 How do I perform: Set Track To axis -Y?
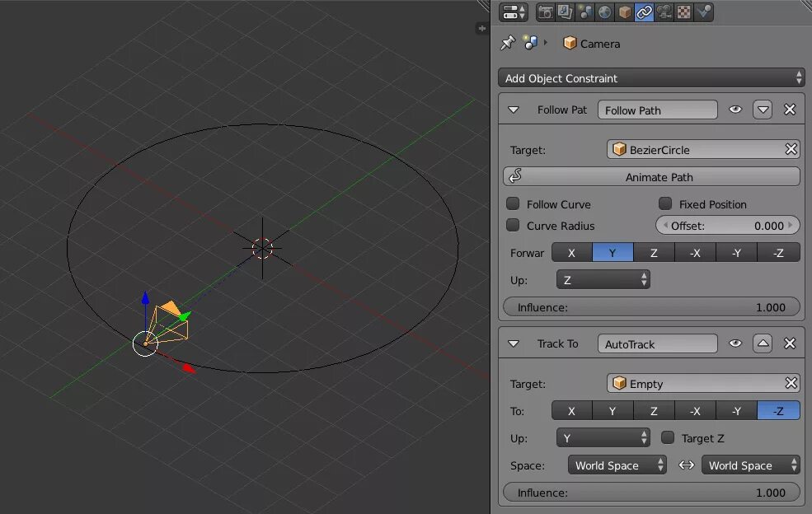[x=736, y=410]
